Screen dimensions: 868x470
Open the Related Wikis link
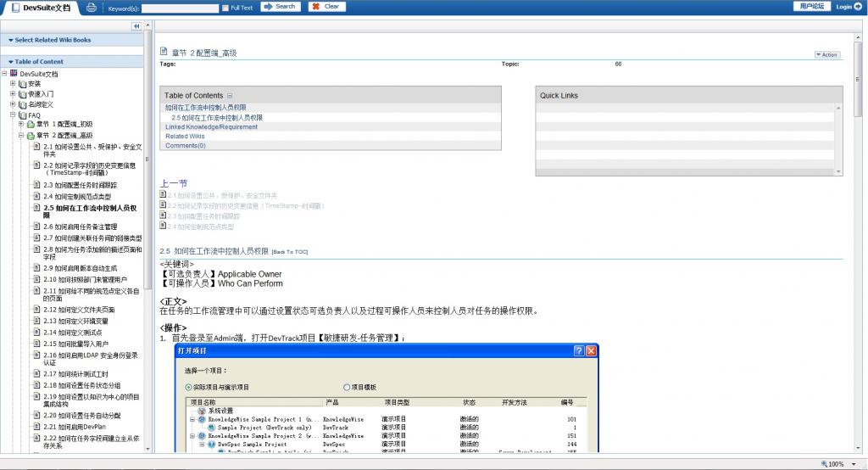coord(185,137)
